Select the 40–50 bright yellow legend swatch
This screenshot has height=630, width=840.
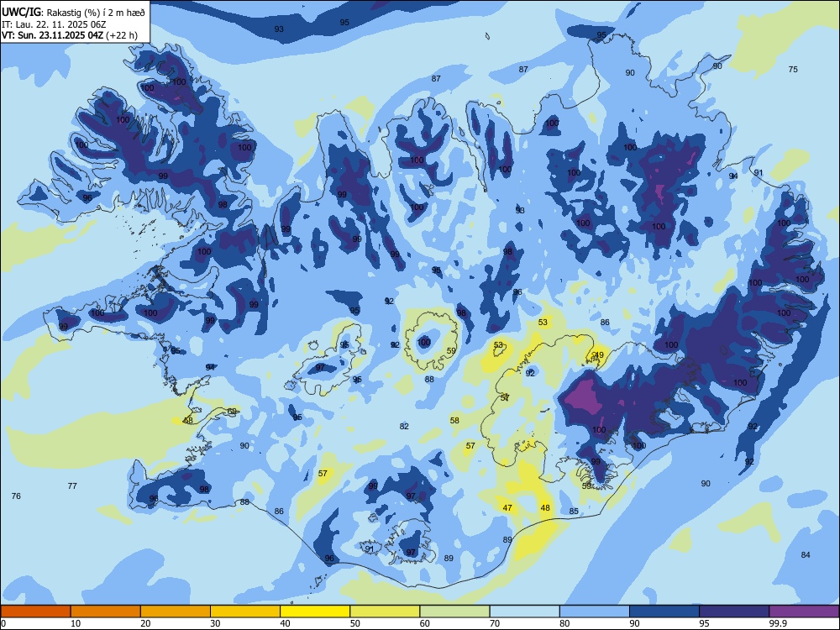pyautogui.click(x=315, y=612)
